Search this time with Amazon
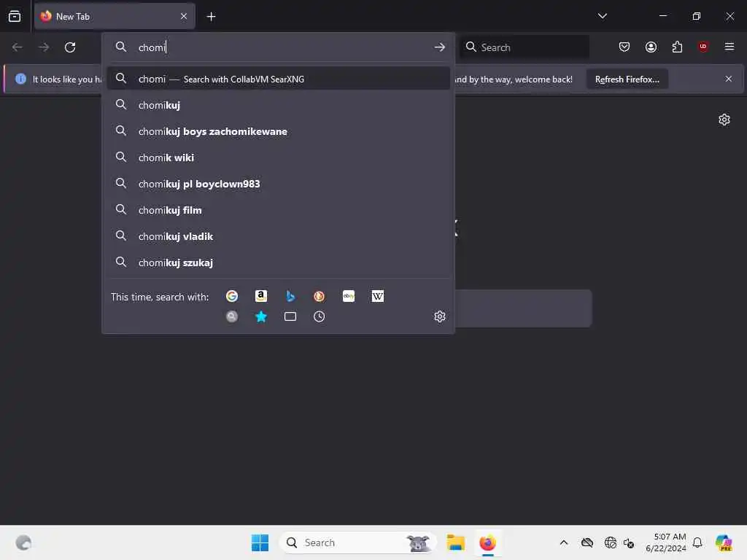 261,296
